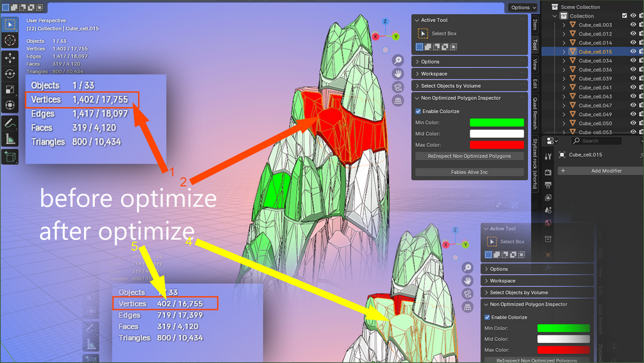The height and width of the screenshot is (363, 644).
Task: Switch to the View sidebar tab
Action: tap(535, 64)
